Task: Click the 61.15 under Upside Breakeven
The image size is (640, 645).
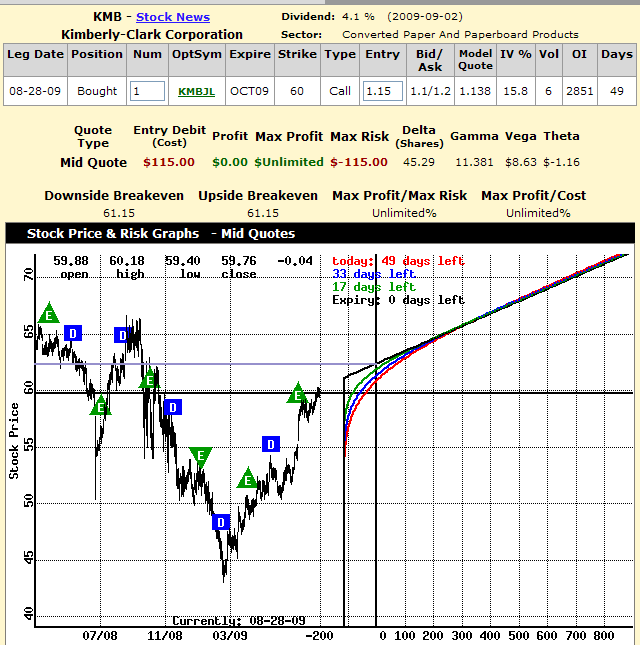Action: (263, 213)
